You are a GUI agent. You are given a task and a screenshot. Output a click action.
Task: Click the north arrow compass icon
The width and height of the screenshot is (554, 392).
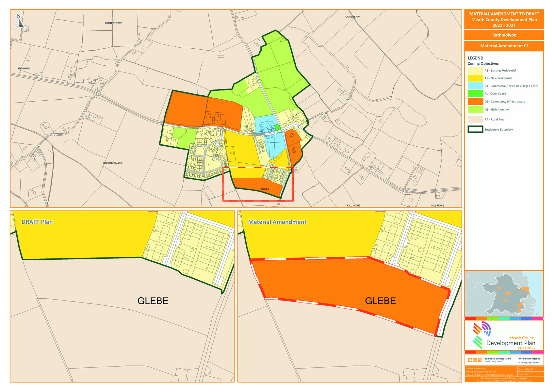coord(19,21)
